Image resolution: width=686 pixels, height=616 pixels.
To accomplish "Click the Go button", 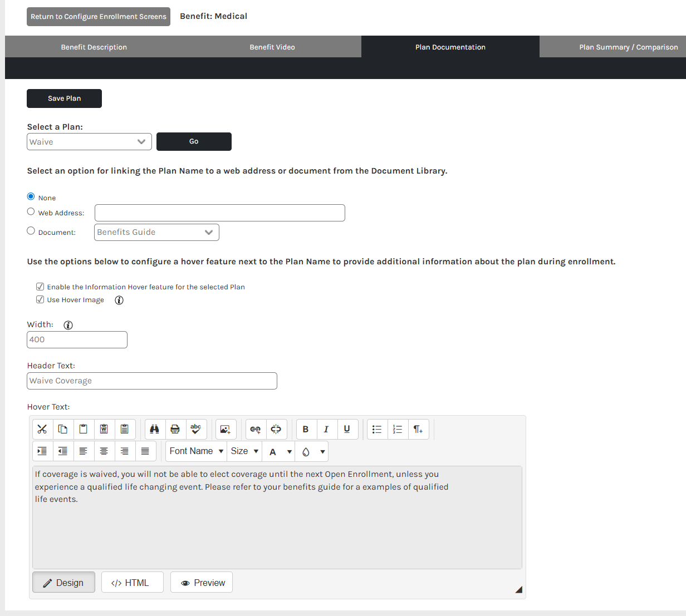I will coord(194,141).
